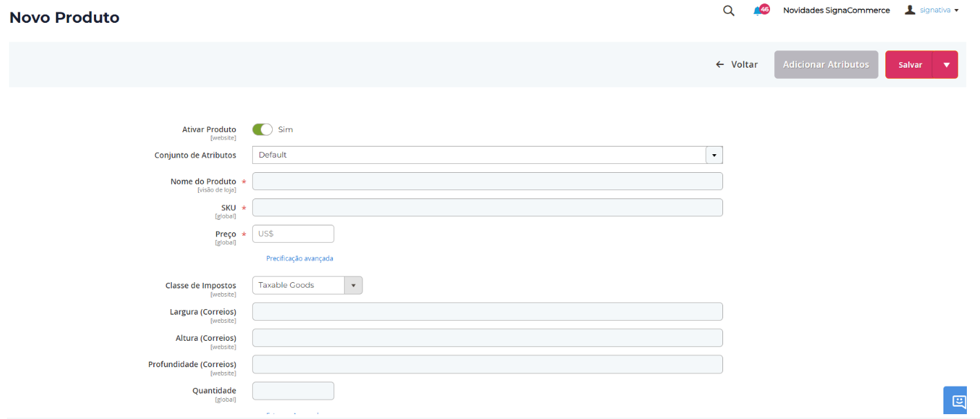This screenshot has width=980, height=419.
Task: Focus the Profundidade (Correios) field
Action: tap(487, 364)
